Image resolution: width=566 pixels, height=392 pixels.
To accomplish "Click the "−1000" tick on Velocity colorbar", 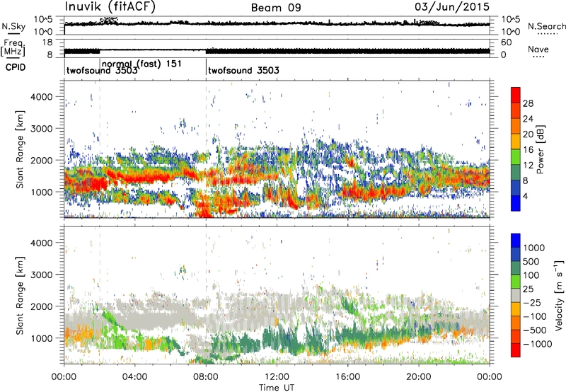I will [537, 344].
